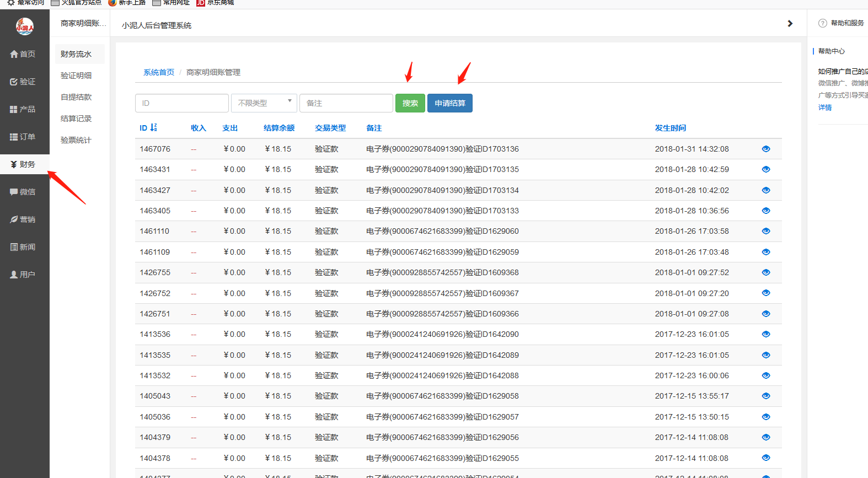The width and height of the screenshot is (868, 478).
Task: Click eye icon on row 1404379
Action: (765, 437)
